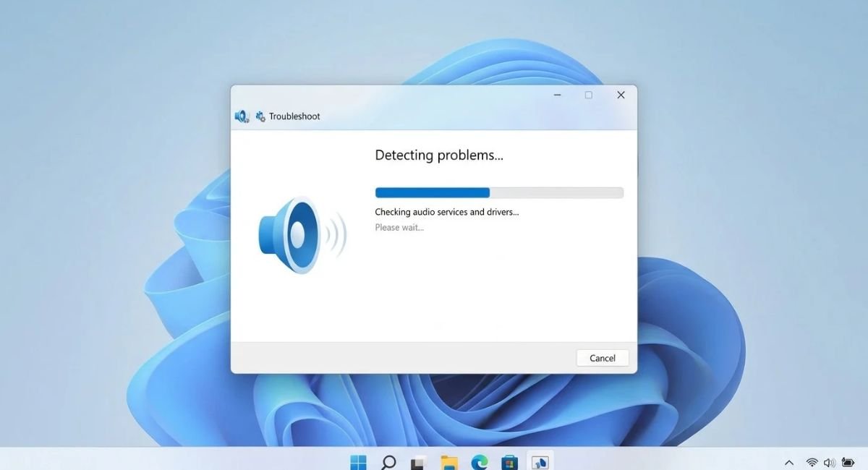The image size is (868, 470).
Task: Click "Checking audio services and drivers..." text
Action: coord(447,212)
